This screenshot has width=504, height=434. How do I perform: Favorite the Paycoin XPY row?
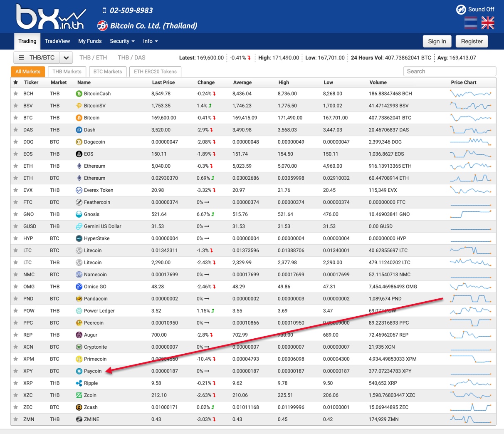[16, 371]
